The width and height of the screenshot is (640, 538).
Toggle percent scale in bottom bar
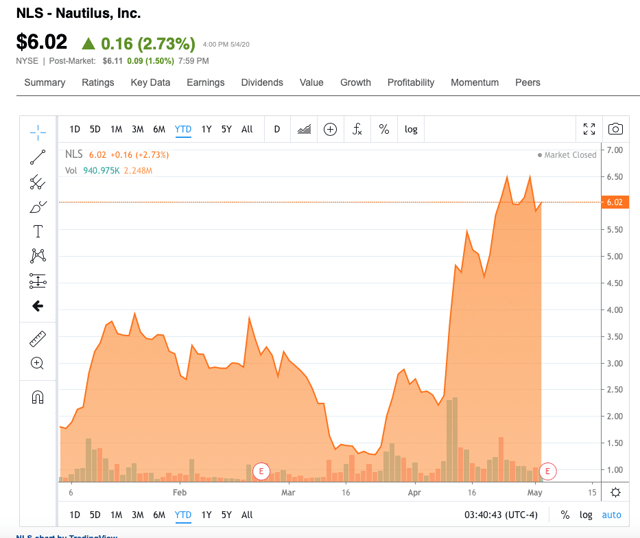(x=565, y=515)
